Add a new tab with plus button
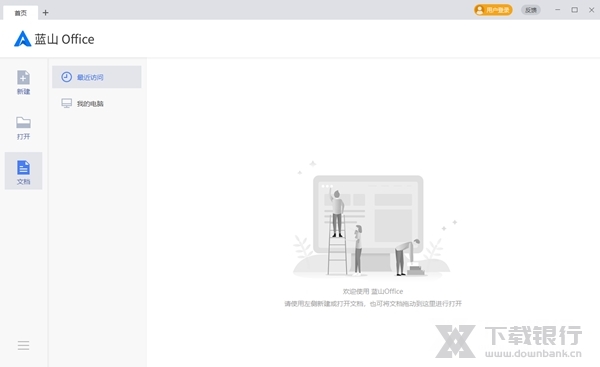The width and height of the screenshot is (600, 367). (x=46, y=13)
